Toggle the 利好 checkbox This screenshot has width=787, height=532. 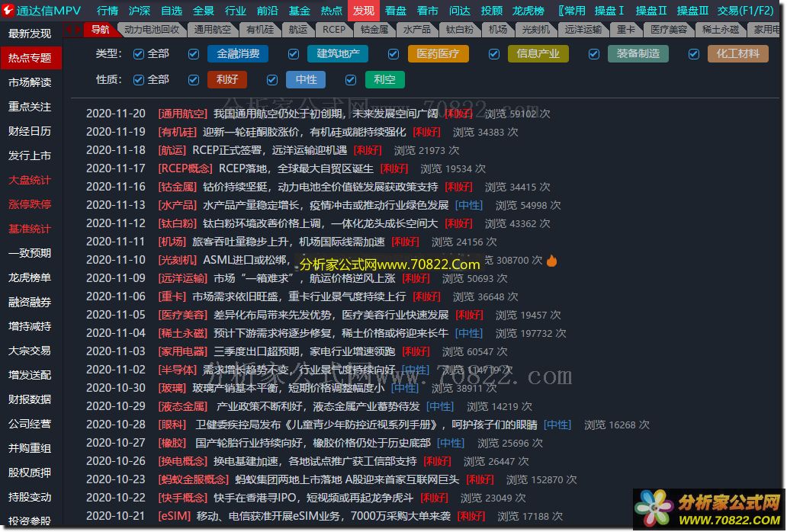point(193,80)
